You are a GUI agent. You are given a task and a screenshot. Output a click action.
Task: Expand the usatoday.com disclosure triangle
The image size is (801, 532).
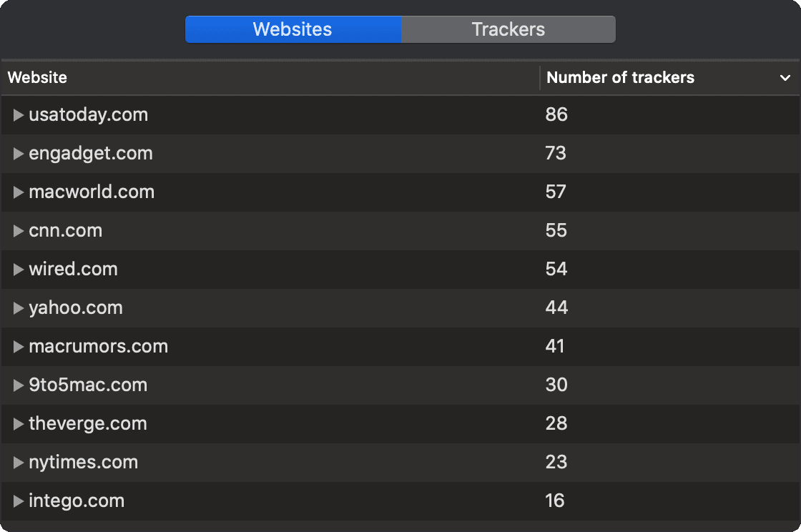click(19, 115)
